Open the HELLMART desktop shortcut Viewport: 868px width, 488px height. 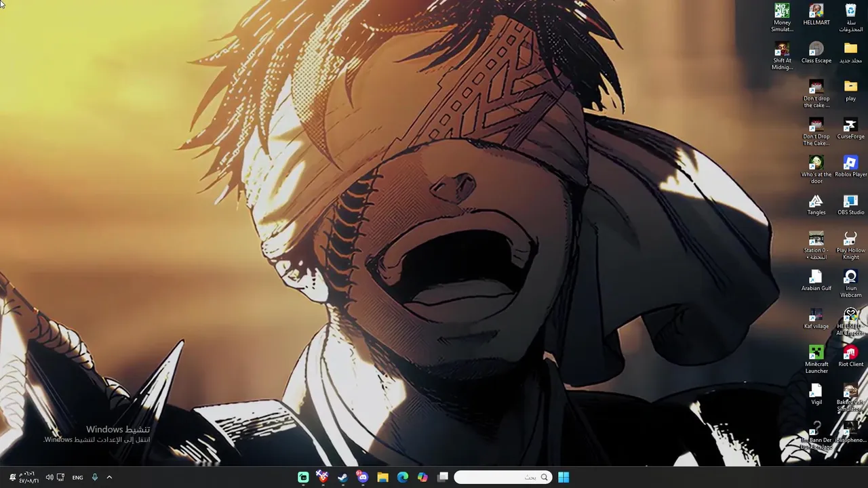click(816, 14)
